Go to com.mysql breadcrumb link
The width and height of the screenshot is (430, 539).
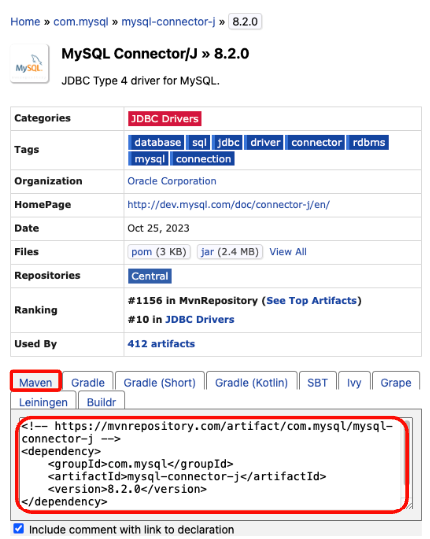click(81, 22)
